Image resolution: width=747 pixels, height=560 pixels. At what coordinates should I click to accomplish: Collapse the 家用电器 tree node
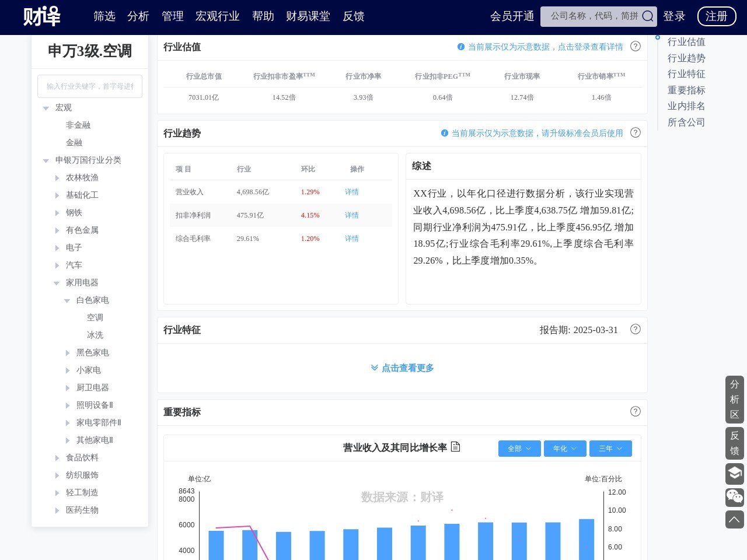tap(57, 283)
